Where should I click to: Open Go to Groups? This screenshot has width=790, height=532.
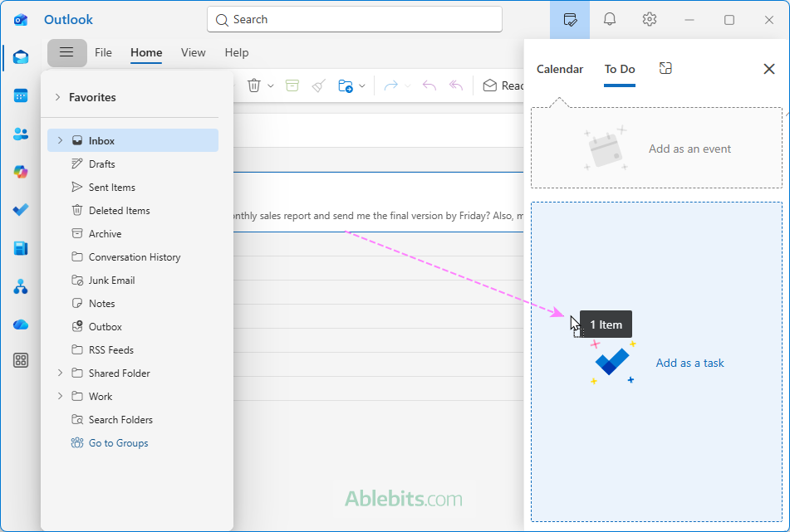point(118,442)
